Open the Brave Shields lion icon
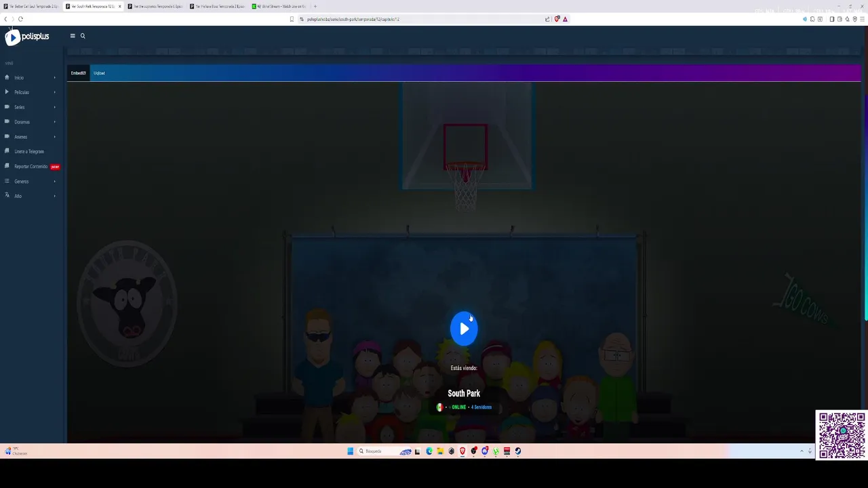868x488 pixels. (557, 19)
